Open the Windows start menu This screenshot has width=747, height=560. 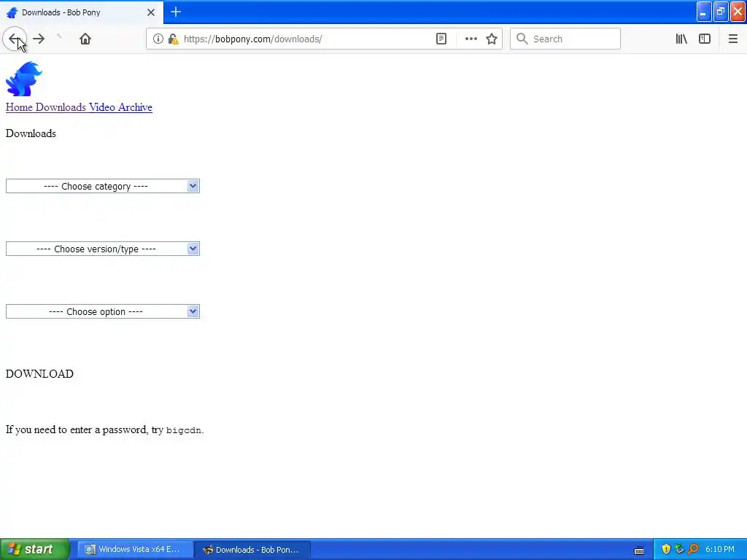click(35, 549)
